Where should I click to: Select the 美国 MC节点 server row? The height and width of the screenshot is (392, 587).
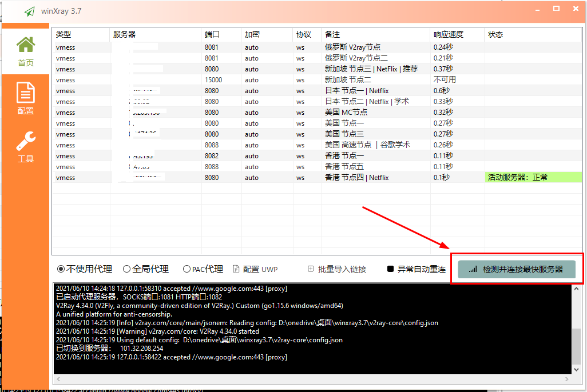(346, 113)
